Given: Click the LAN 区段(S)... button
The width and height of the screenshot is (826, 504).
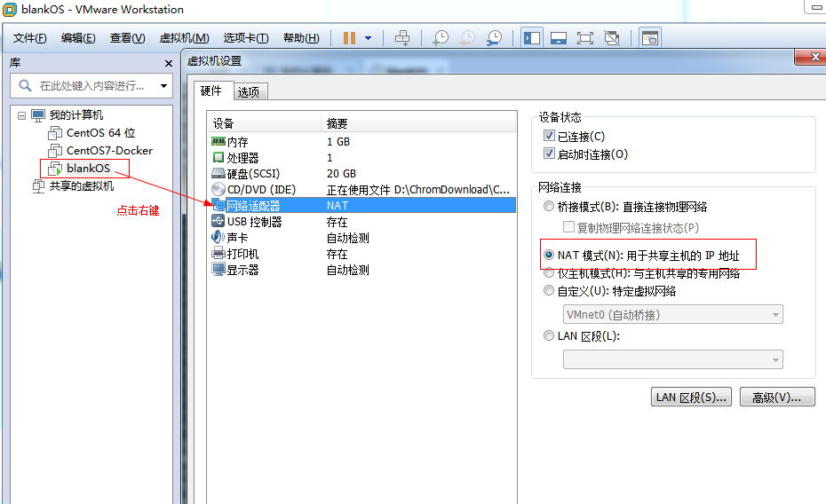Looking at the screenshot, I should click(691, 398).
